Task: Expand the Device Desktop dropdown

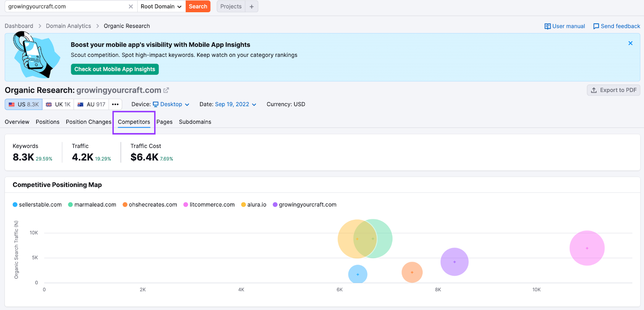Action: tap(171, 104)
